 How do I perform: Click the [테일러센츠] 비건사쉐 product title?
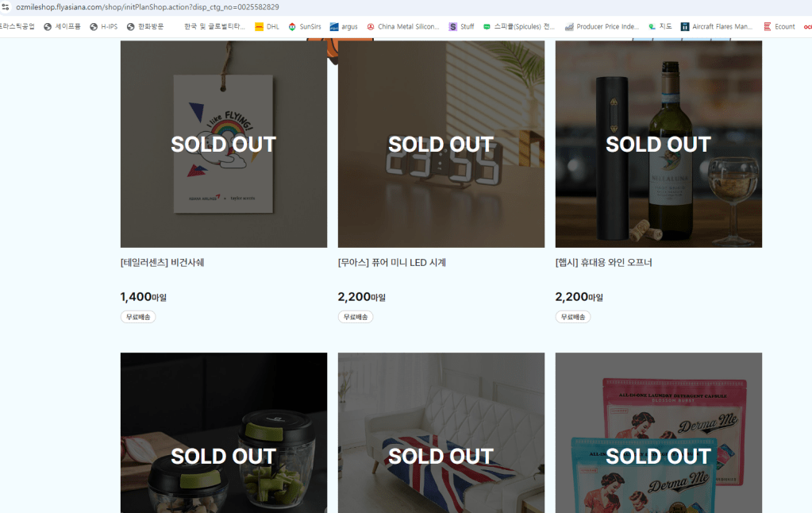click(163, 263)
